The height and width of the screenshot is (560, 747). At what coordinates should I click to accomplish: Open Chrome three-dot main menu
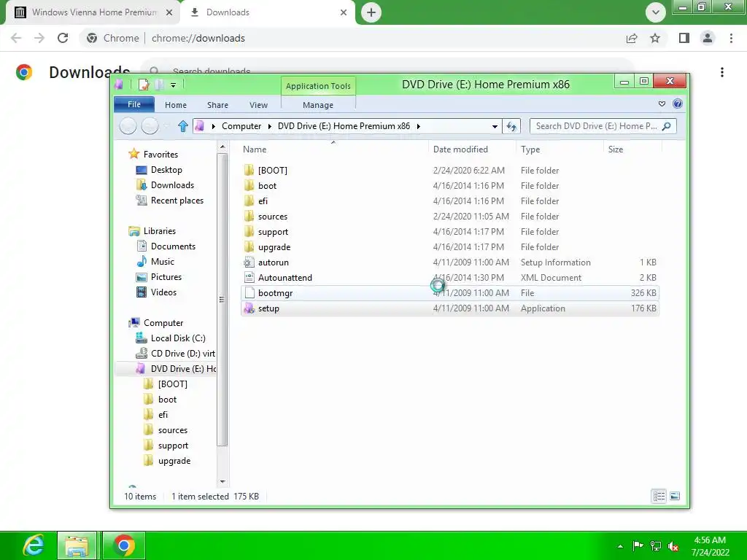pyautogui.click(x=731, y=38)
